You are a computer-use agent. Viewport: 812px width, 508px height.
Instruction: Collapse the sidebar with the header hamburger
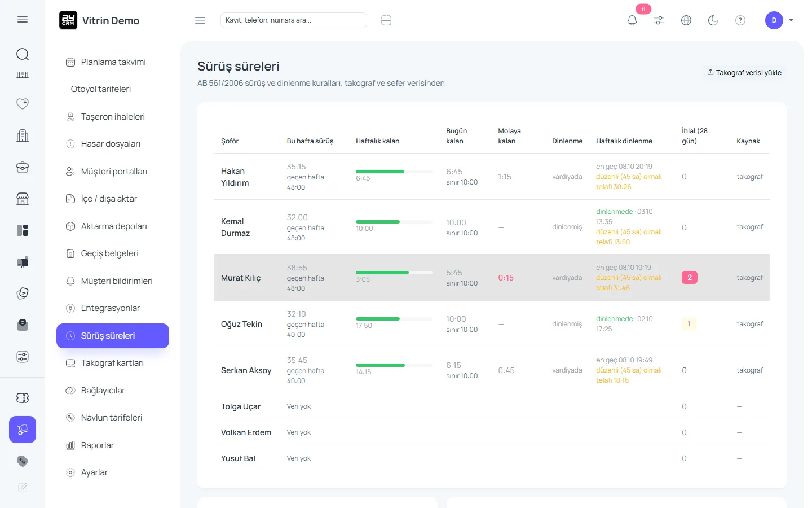click(200, 20)
